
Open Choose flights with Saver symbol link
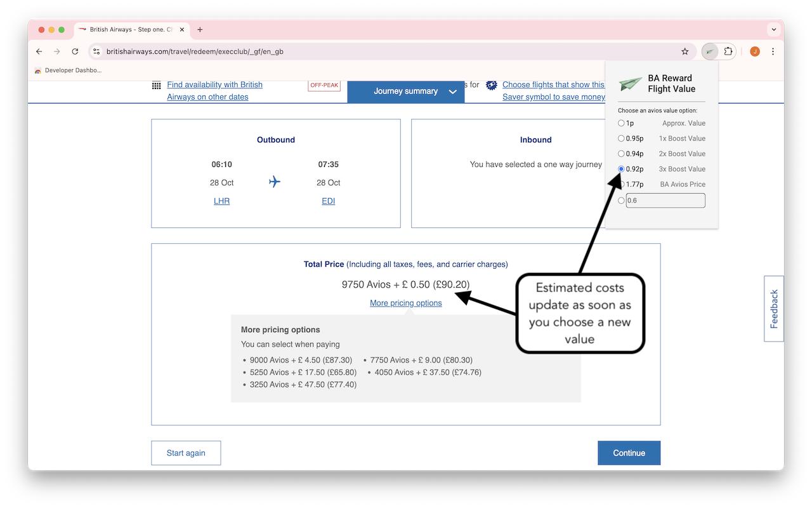pyautogui.click(x=553, y=91)
